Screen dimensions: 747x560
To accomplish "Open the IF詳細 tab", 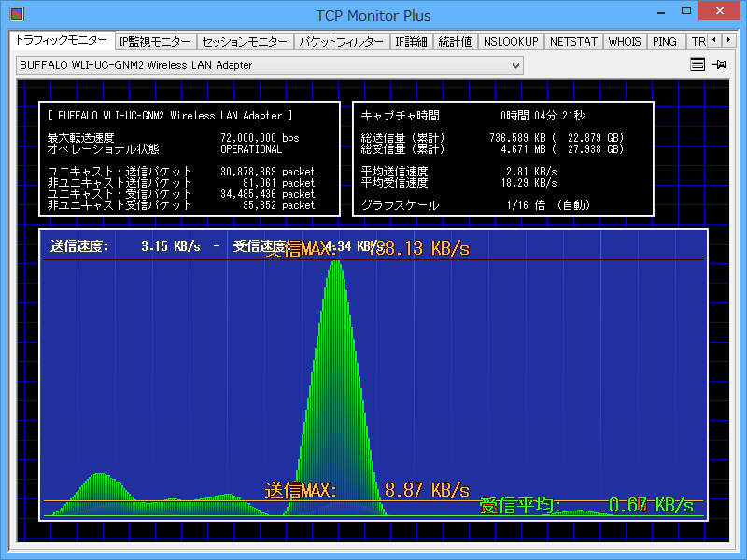I will (411, 41).
